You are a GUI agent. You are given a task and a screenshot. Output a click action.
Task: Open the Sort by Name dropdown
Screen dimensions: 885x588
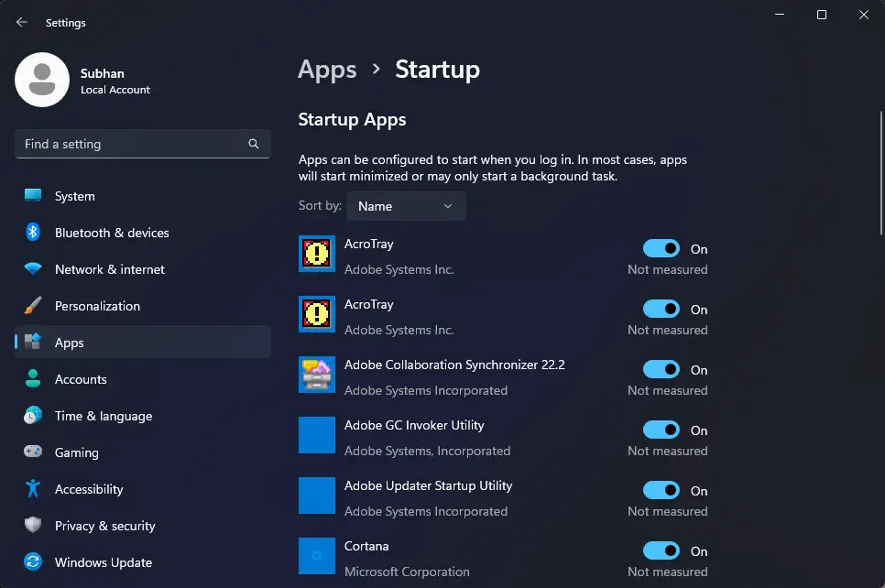[x=407, y=206]
